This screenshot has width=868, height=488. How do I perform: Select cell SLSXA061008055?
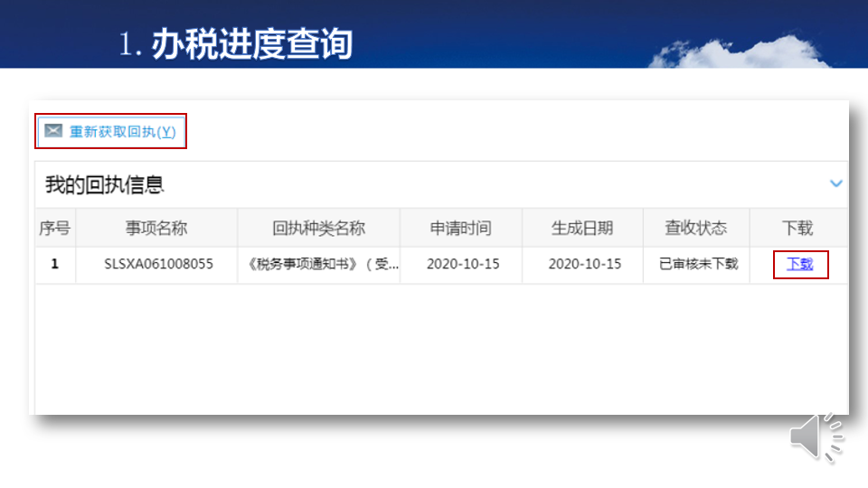[158, 264]
